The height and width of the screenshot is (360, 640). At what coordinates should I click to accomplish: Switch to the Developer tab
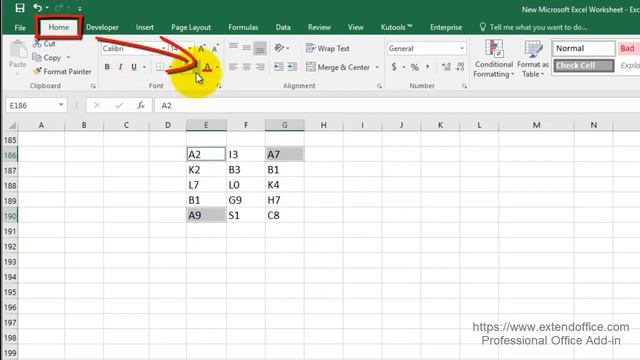[x=102, y=27]
